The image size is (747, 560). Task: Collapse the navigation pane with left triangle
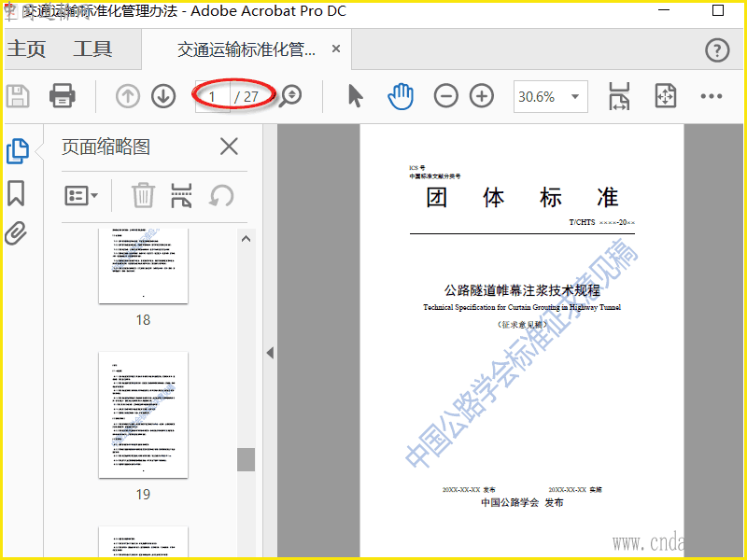point(270,353)
